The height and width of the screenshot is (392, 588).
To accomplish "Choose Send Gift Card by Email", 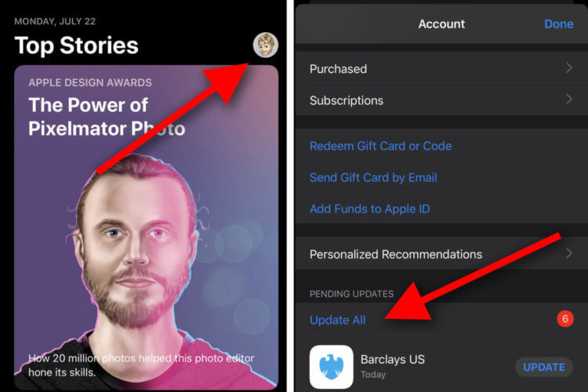I will (373, 177).
